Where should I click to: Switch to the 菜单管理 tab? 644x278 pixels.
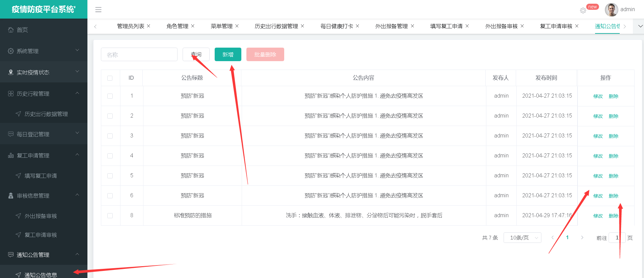tap(222, 26)
